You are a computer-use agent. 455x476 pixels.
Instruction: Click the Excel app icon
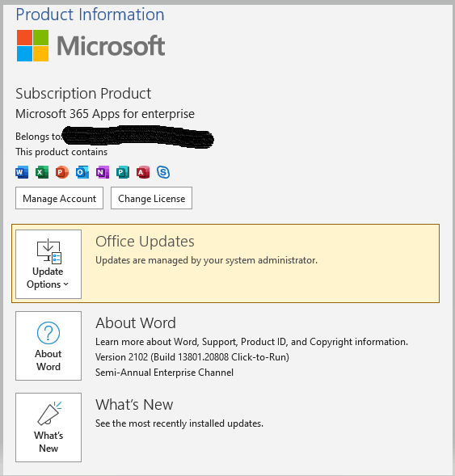click(42, 172)
